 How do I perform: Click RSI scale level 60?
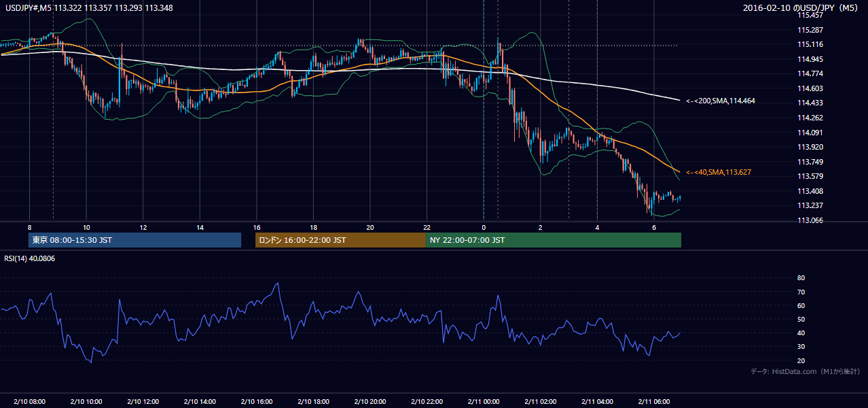pos(801,305)
